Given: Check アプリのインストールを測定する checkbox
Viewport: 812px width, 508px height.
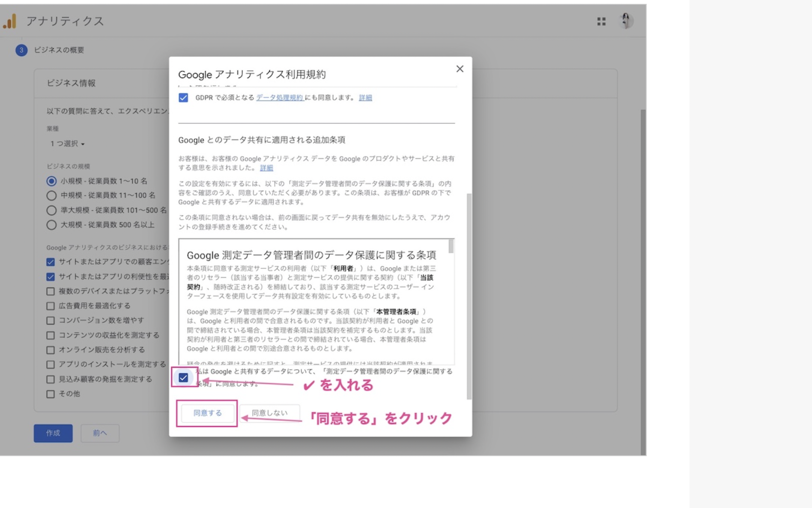Looking at the screenshot, I should pos(51,364).
